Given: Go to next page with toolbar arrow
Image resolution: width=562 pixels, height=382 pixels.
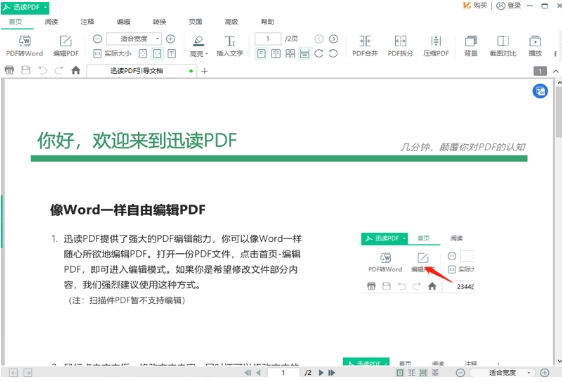Looking at the screenshot, I should [333, 39].
